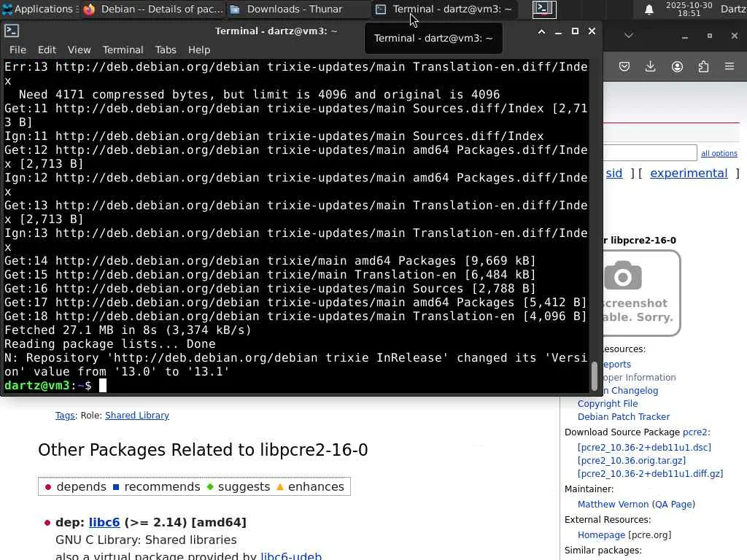Click the Firefox account icon

tap(677, 66)
